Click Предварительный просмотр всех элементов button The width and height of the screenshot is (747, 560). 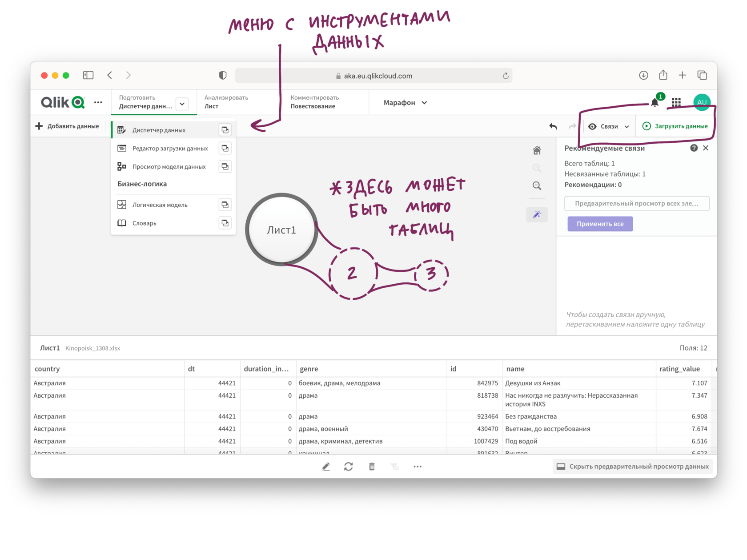[x=636, y=203]
